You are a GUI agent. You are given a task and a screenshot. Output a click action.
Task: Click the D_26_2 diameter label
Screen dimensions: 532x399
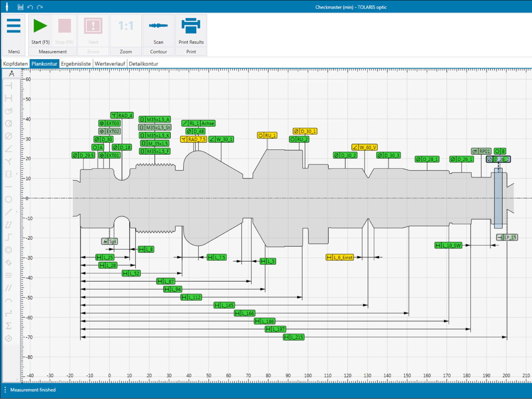(498, 159)
